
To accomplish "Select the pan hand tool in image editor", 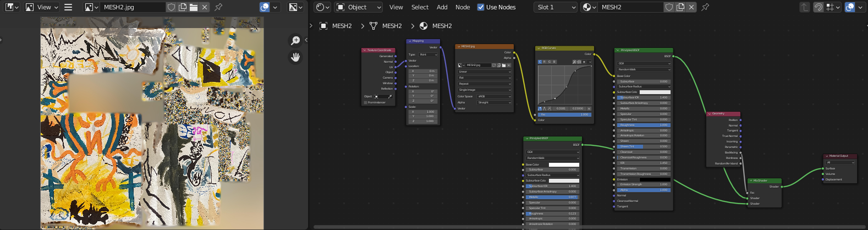I will point(295,57).
